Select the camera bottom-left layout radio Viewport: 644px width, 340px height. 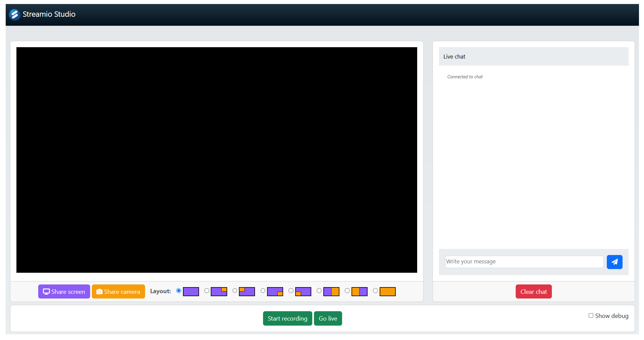(x=291, y=291)
